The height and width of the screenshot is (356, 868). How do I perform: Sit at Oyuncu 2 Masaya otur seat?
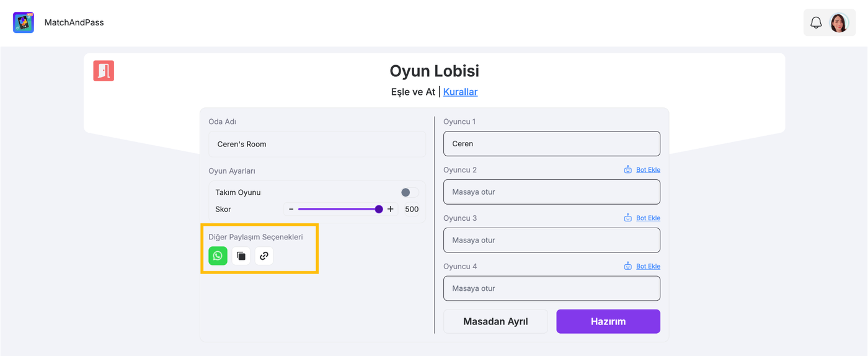pos(551,192)
